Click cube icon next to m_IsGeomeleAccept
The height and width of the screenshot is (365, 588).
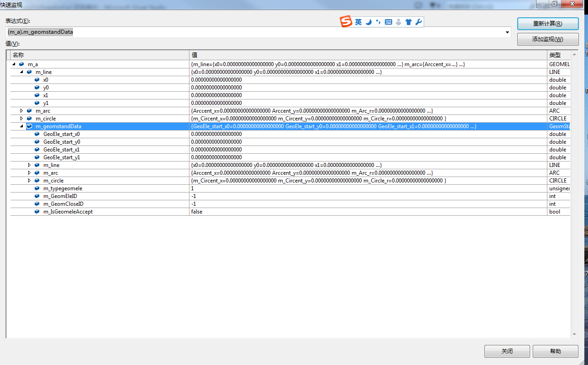click(x=37, y=212)
